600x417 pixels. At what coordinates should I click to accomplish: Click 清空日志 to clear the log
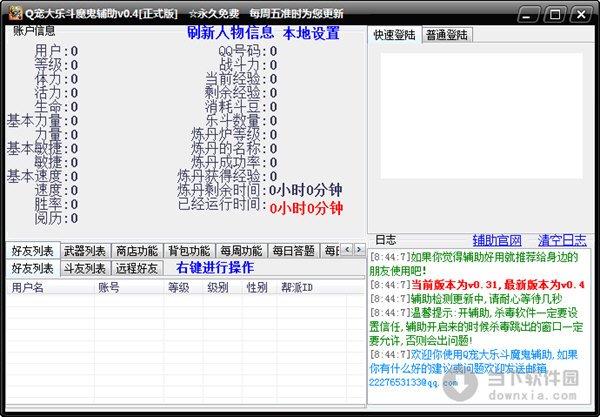point(562,240)
